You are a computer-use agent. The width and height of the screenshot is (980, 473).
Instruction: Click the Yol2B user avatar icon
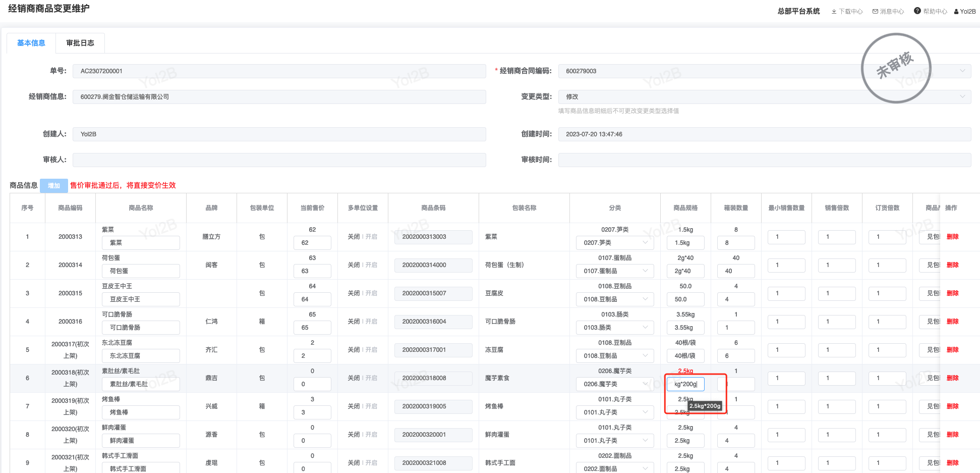pyautogui.click(x=956, y=12)
